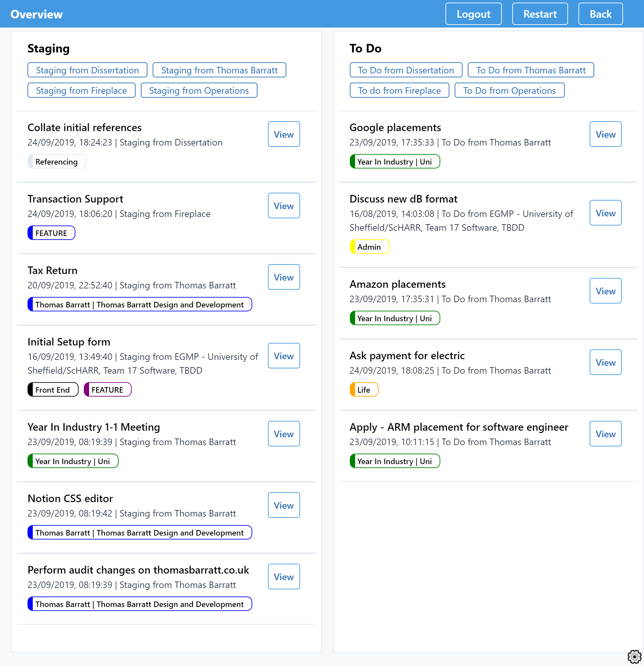This screenshot has width=644, height=666.
Task: Filter To Do from Operations
Action: (x=509, y=90)
